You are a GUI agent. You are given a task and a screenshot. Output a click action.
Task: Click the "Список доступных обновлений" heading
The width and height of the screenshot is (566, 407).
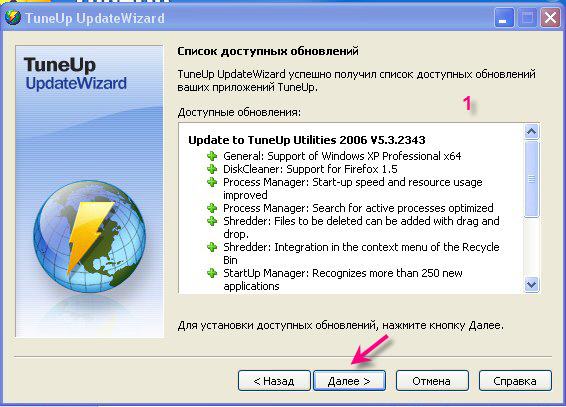[x=268, y=51]
